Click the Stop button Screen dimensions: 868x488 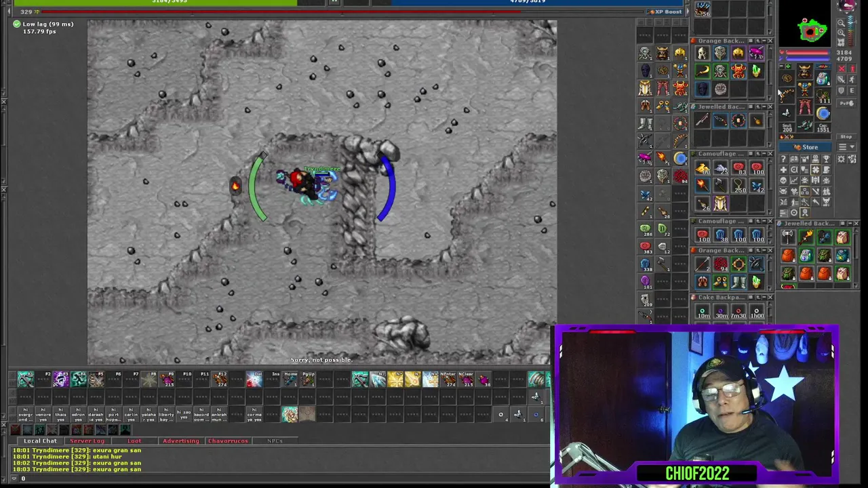coord(846,137)
